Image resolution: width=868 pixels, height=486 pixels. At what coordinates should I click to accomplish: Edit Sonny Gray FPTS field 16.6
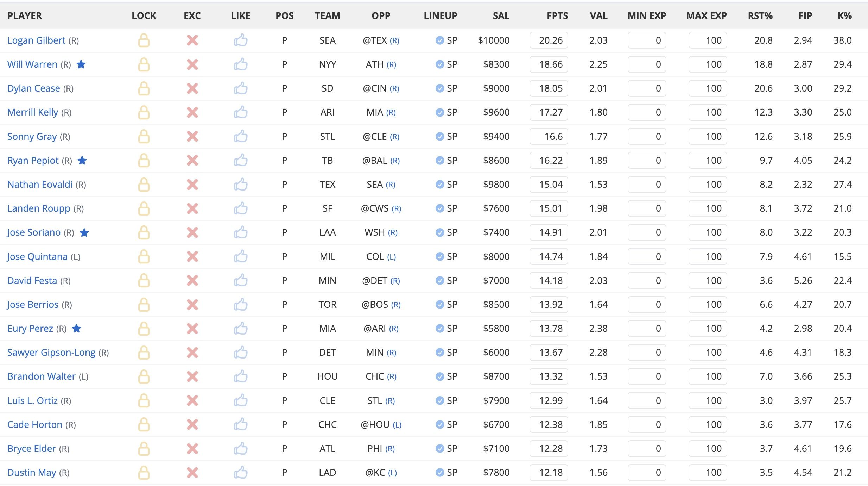pyautogui.click(x=549, y=137)
